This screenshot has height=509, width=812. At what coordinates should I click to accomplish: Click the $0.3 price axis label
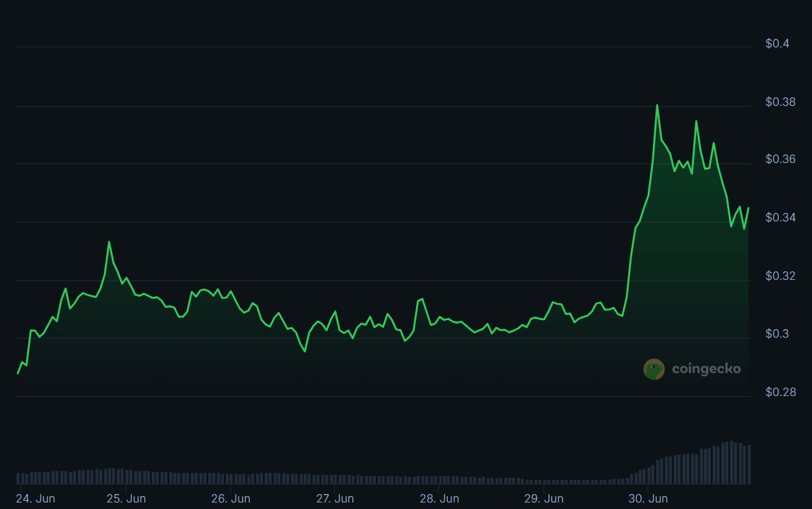778,334
